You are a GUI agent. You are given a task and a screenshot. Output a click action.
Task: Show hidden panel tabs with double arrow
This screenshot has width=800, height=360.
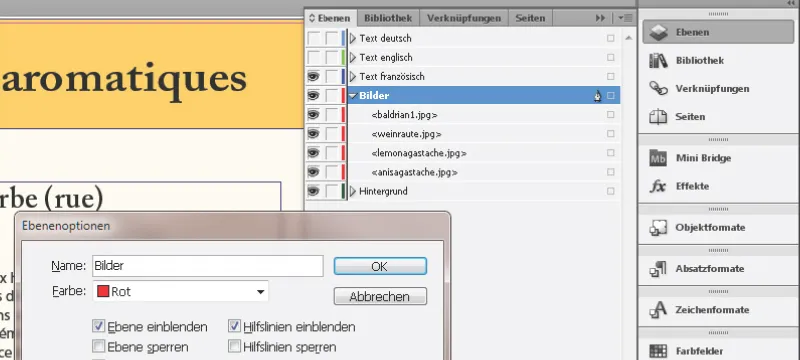click(601, 18)
